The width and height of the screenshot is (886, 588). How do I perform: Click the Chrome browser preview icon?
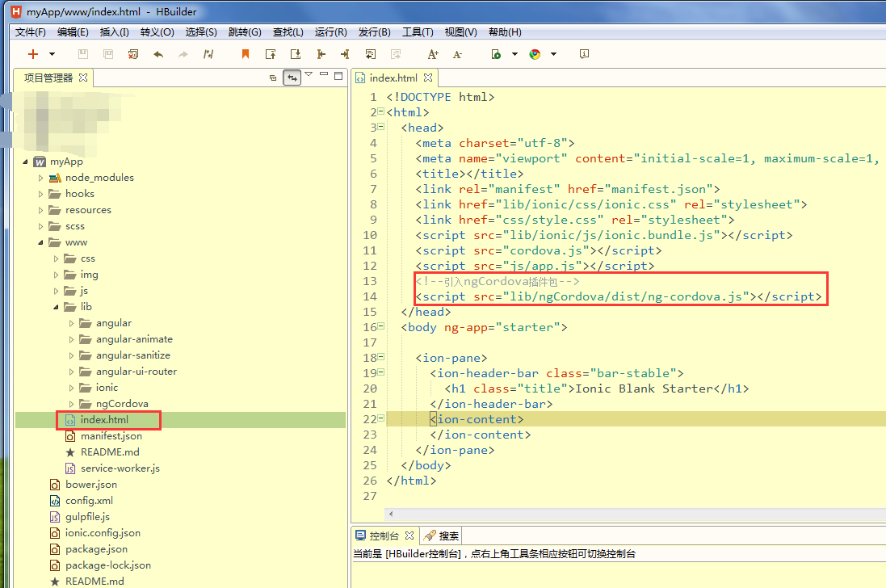pos(535,54)
